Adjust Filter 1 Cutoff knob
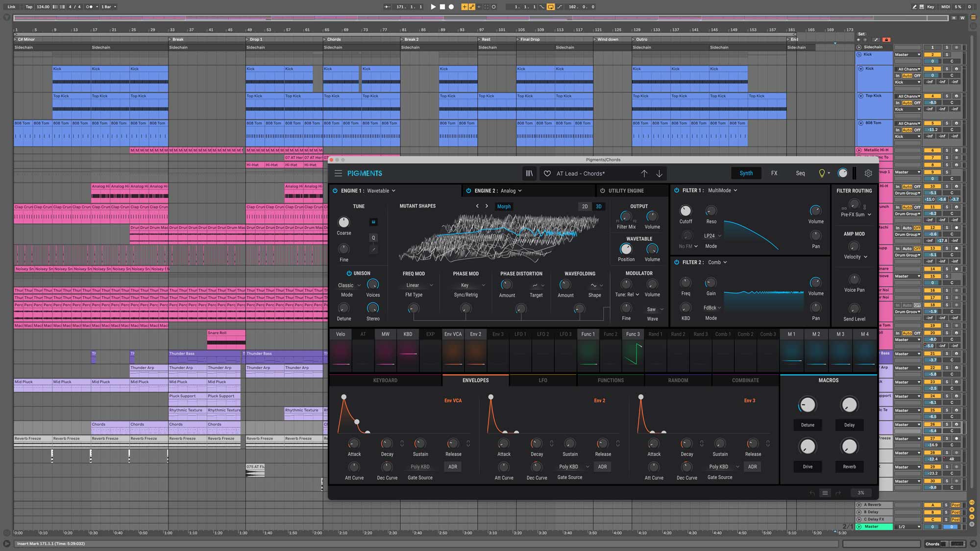Image resolution: width=980 pixels, height=551 pixels. pyautogui.click(x=686, y=211)
